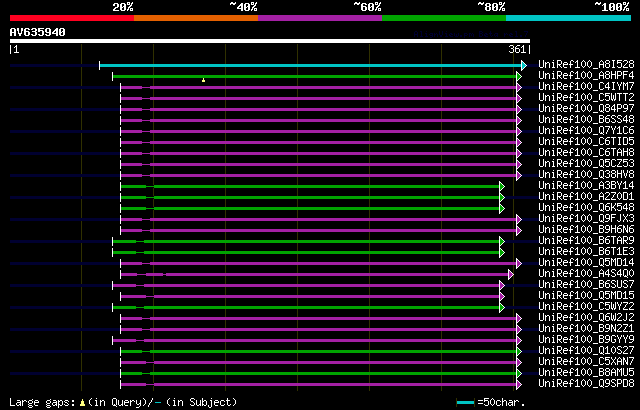Click the purple arrowhead in the B6SUS7 row
This screenshot has width=640, height=410.
pos(502,286)
